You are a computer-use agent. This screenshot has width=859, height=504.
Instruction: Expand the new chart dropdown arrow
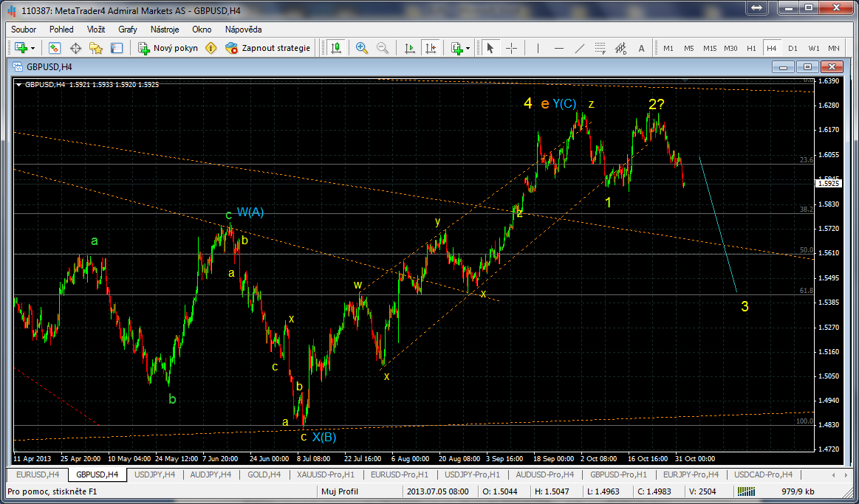(33, 48)
